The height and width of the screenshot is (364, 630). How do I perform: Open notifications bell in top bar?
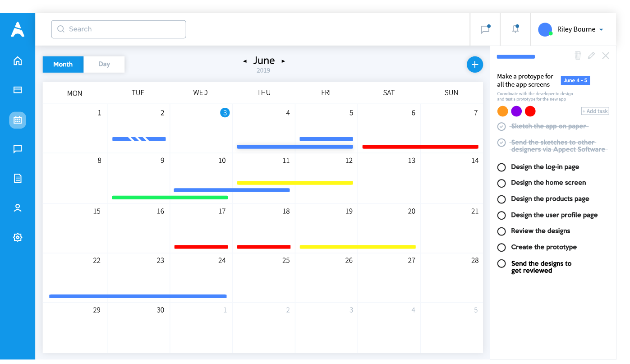[515, 29]
